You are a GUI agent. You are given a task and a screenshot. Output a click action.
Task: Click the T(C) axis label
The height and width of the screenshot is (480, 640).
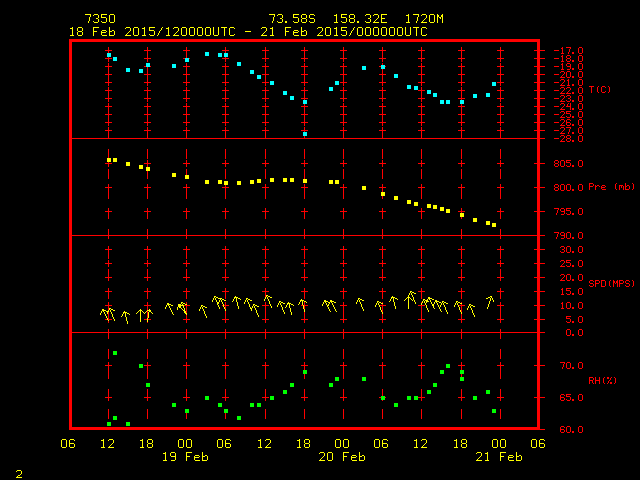[600, 89]
